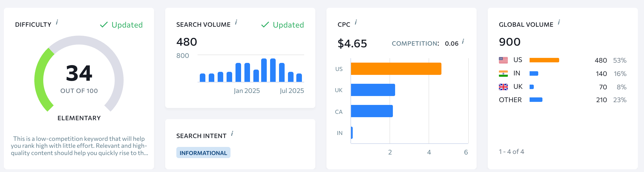Click the India flag icon
Screen dimensions: 644x172
point(503,73)
